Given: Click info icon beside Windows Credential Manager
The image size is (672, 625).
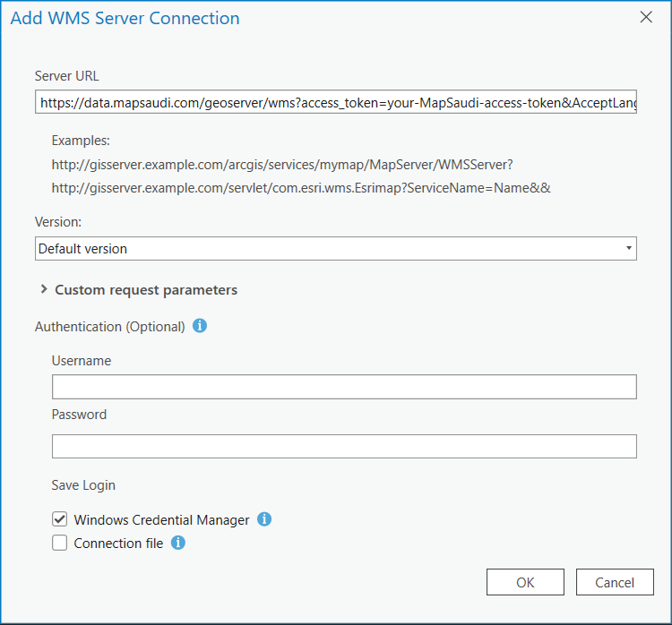Looking at the screenshot, I should click(x=264, y=519).
